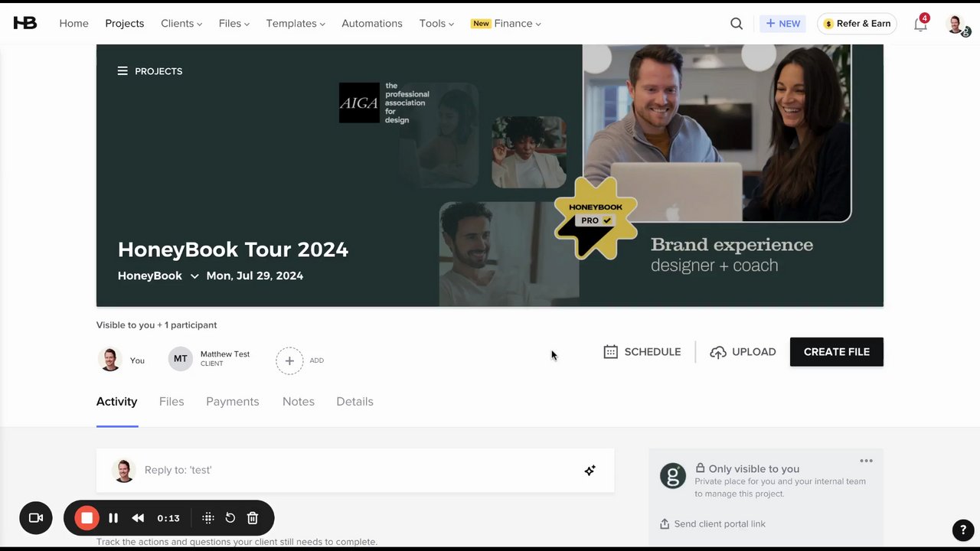Screen dimensions: 980x551
Task: Restart the recording
Action: pyautogui.click(x=230, y=518)
